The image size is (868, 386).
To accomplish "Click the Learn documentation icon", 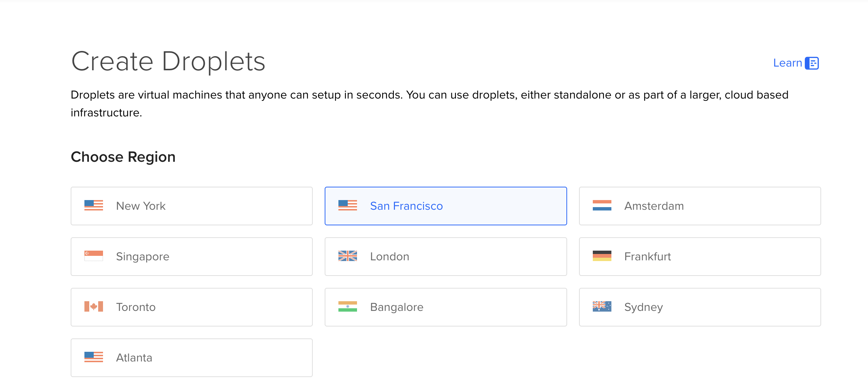I will (x=812, y=63).
